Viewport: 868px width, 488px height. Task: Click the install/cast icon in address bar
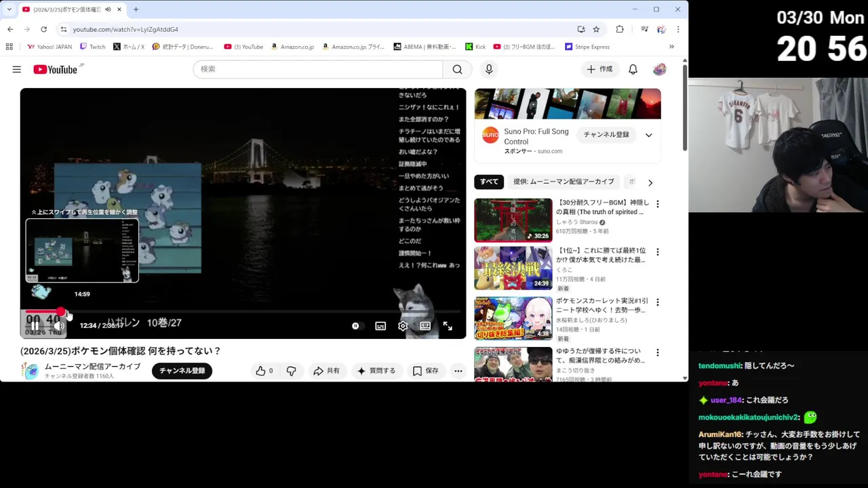pos(581,29)
